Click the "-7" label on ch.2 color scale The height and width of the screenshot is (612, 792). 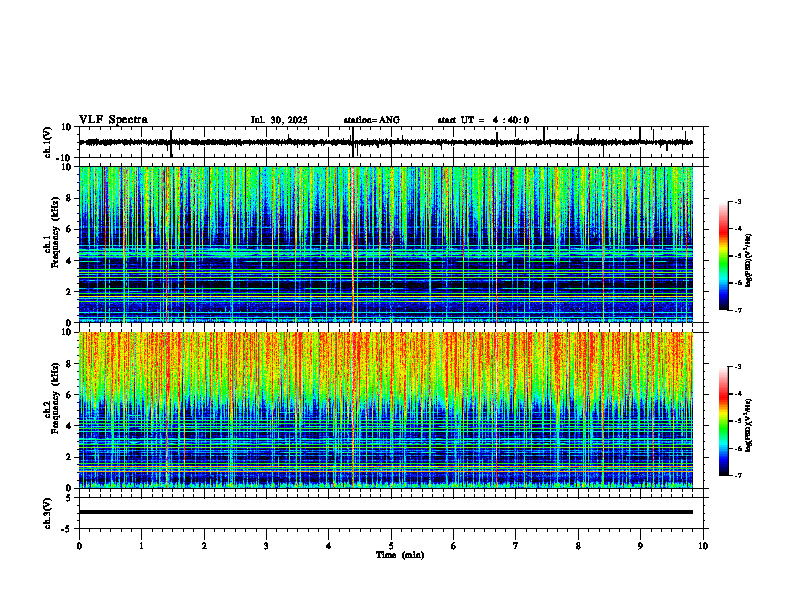(738, 475)
